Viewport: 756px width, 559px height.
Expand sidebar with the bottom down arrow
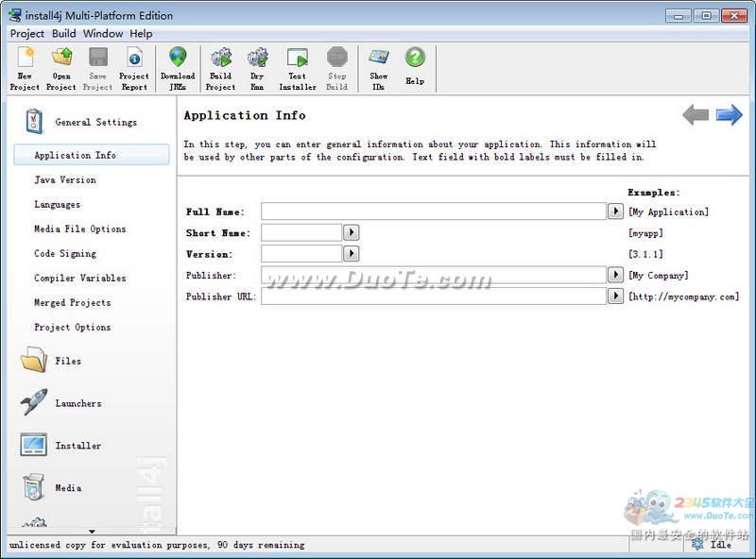[92, 532]
